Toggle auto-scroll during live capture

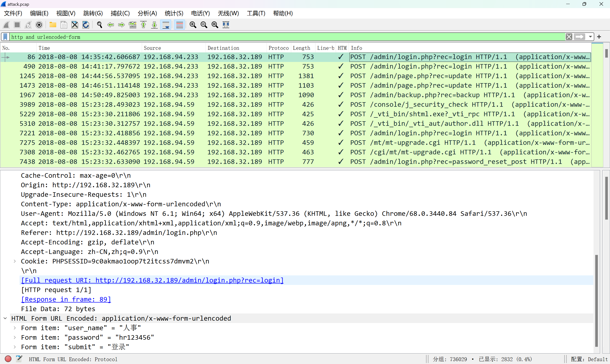[x=166, y=25]
